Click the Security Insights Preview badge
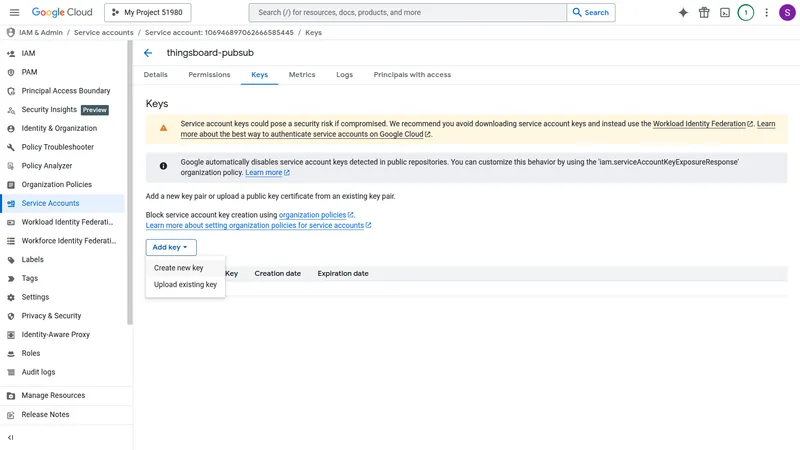The width and height of the screenshot is (800, 450). [95, 110]
